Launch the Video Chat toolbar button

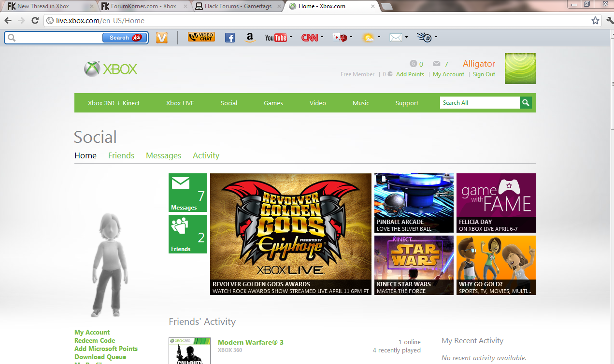coord(201,37)
